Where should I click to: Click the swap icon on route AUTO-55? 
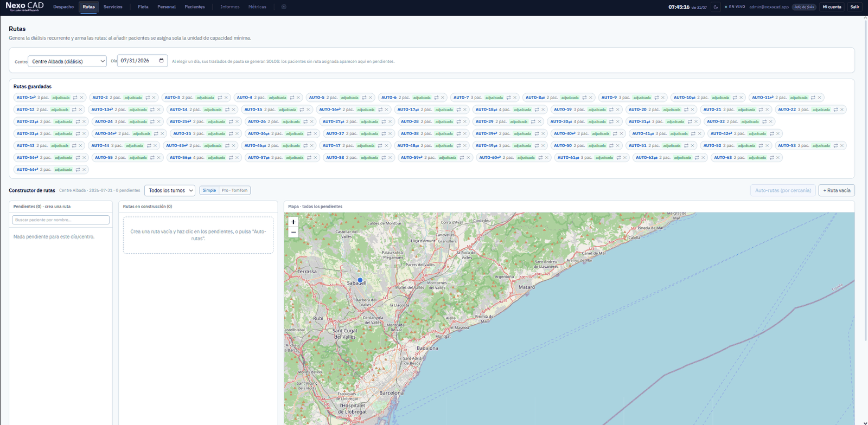pos(152,158)
